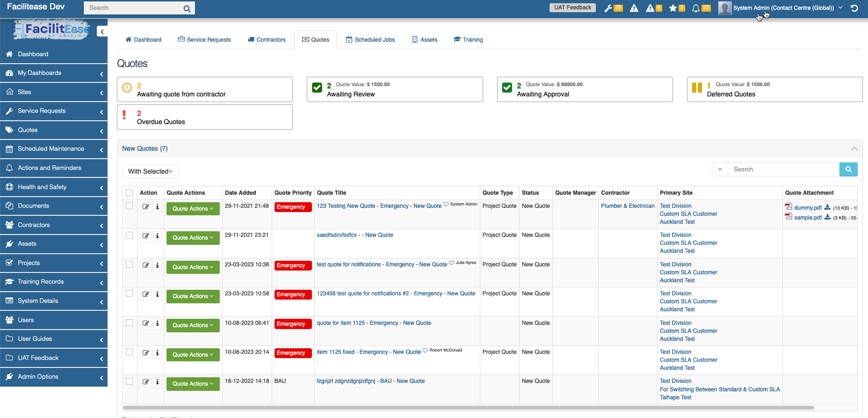This screenshot has height=418, width=868.
Task: Collapse the New Quotes panel chevron
Action: click(x=854, y=148)
